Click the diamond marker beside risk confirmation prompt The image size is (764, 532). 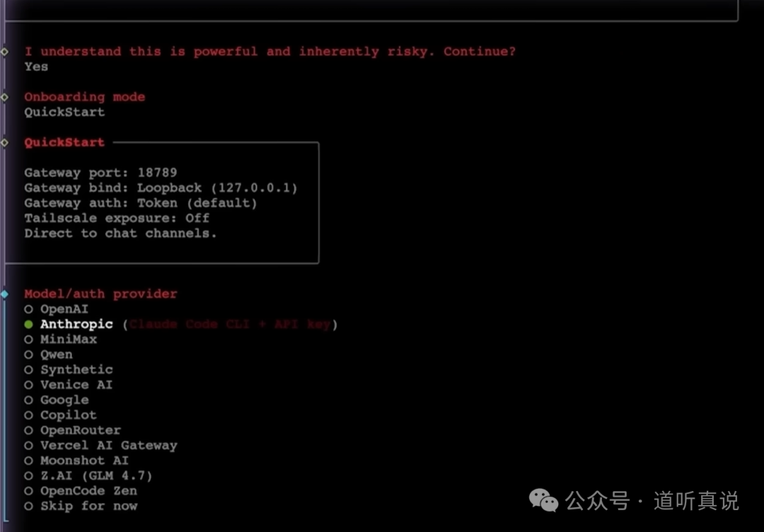point(5,51)
